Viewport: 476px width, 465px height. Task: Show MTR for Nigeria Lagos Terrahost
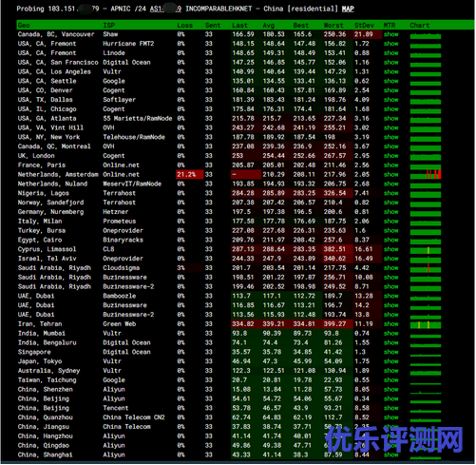coord(390,193)
